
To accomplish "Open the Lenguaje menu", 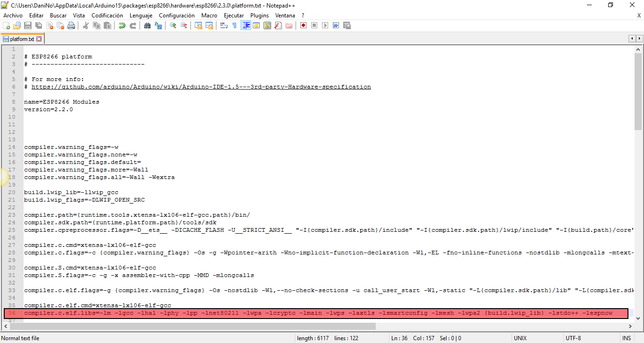I will click(x=141, y=16).
